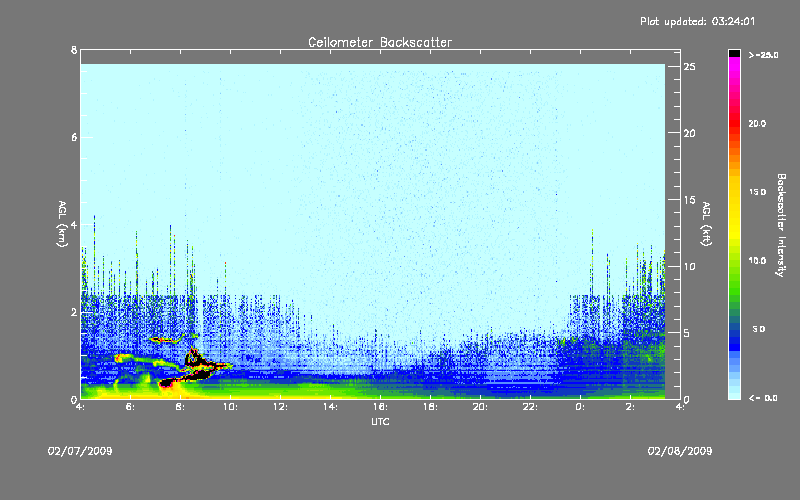Screen dimensions: 800x500
Task: Click the 'UTC' x-axis label
Action: (x=380, y=421)
